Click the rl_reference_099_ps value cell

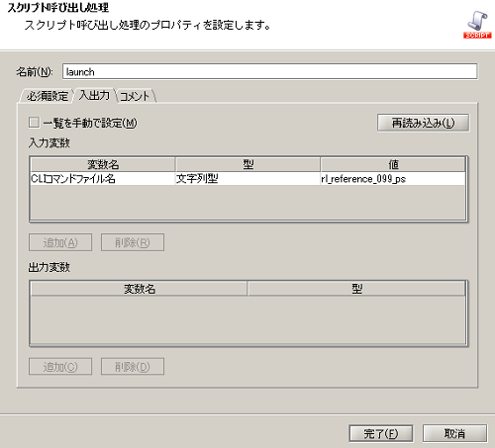(x=393, y=179)
